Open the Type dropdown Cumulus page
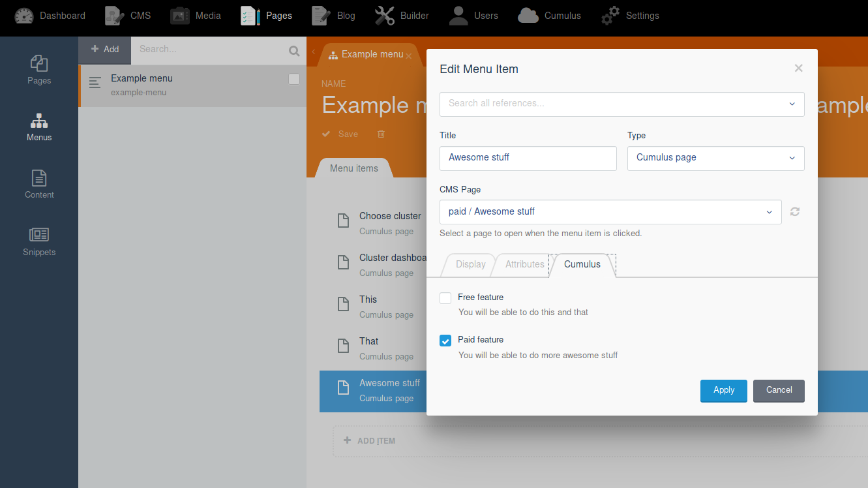868x488 pixels. [716, 158]
